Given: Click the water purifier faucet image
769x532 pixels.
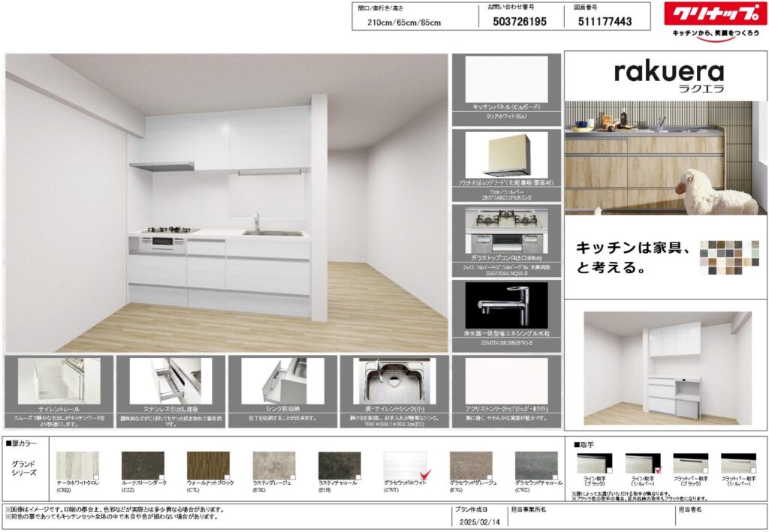Looking at the screenshot, I should [x=505, y=305].
